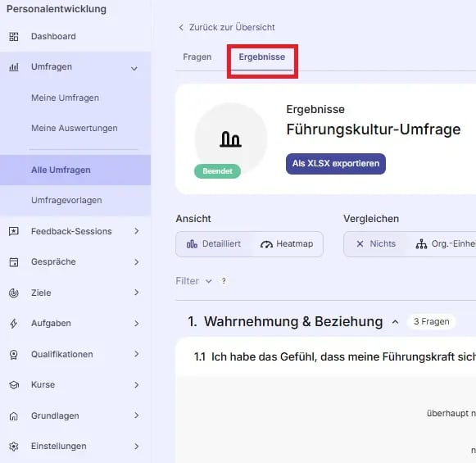The width and height of the screenshot is (476, 463).
Task: Switch to Heatmap view
Action: 287,244
